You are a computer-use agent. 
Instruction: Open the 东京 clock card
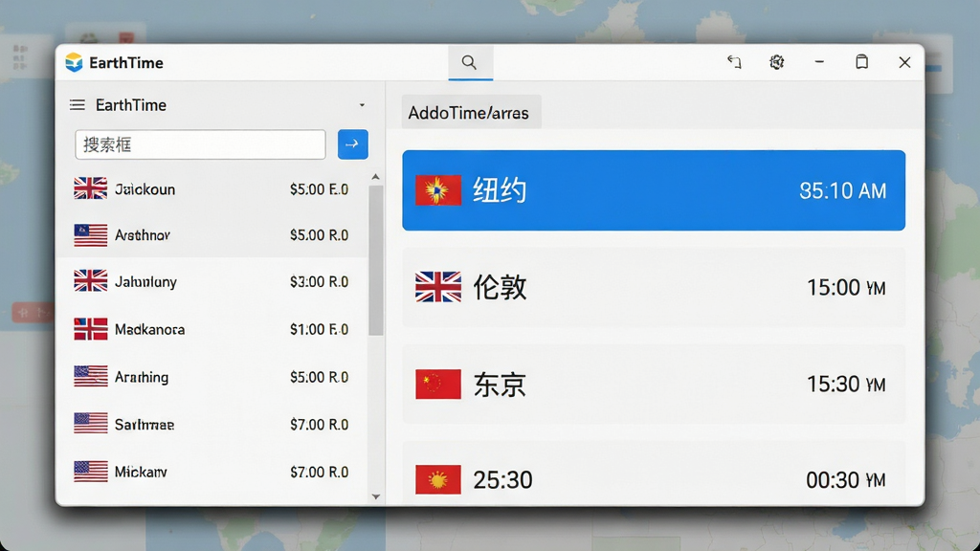(x=654, y=385)
